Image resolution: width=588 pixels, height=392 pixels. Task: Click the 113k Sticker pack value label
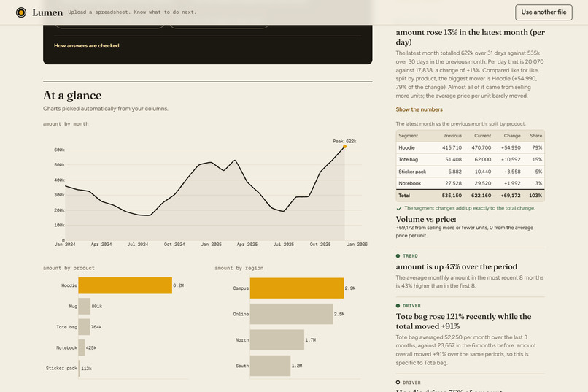pos(86,369)
